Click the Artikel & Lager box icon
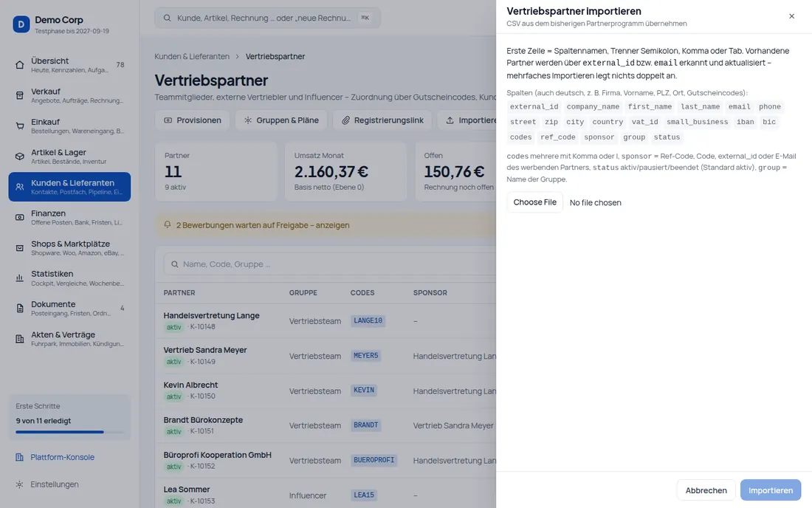This screenshot has height=508, width=812. [20, 157]
